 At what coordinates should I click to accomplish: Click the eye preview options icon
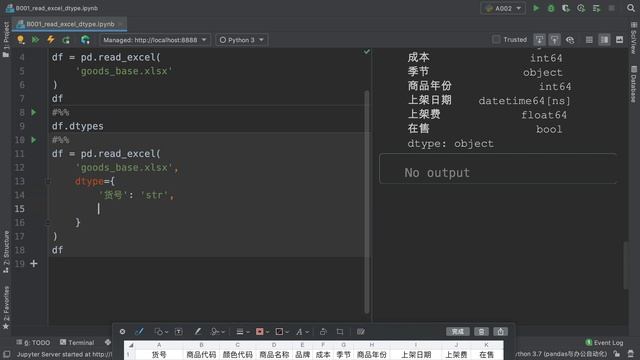pyautogui.click(x=570, y=40)
